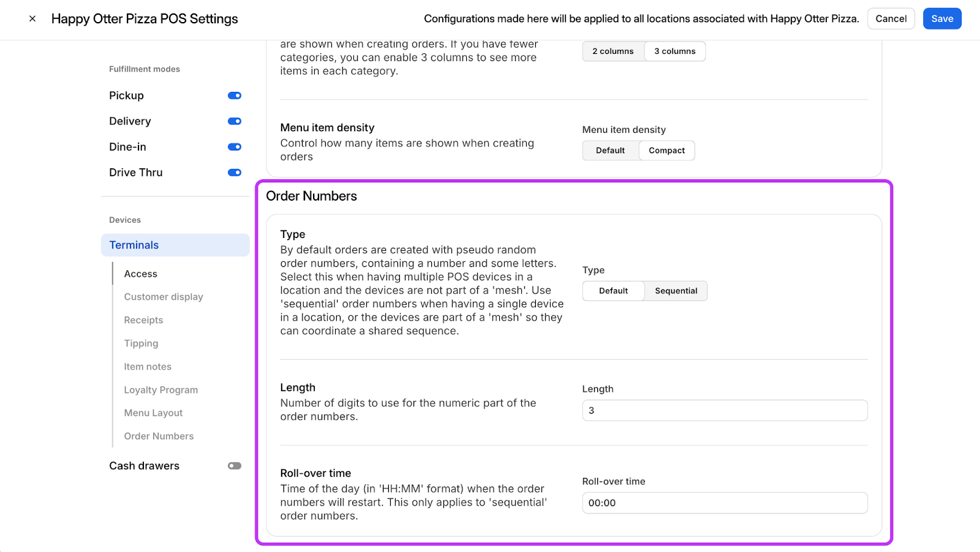
Task: Click the Menu item density heading
Action: pyautogui.click(x=327, y=127)
